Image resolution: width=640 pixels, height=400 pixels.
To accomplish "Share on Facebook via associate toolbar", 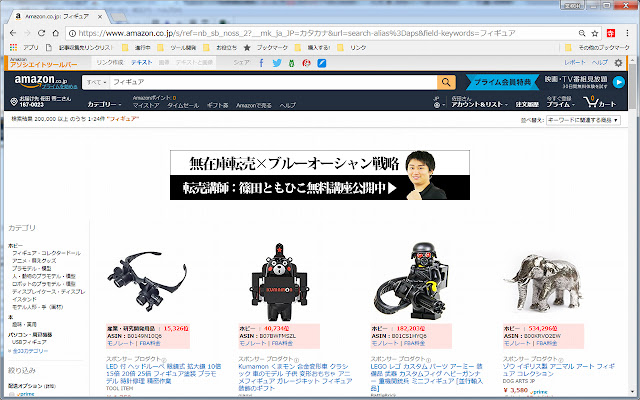I will (262, 63).
